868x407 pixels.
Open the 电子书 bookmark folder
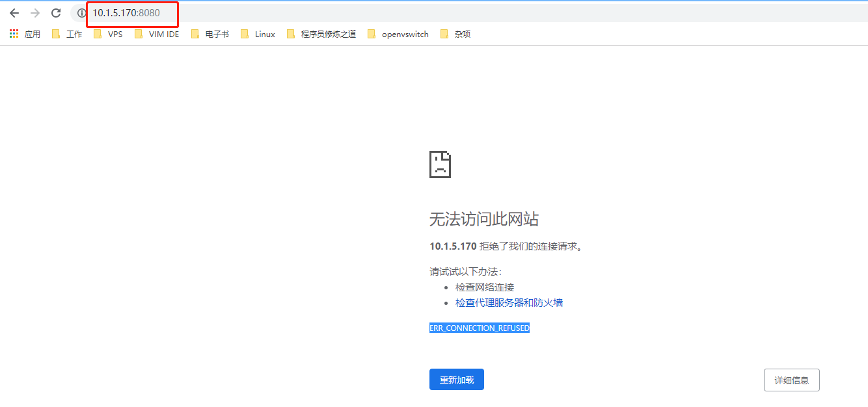(x=210, y=34)
